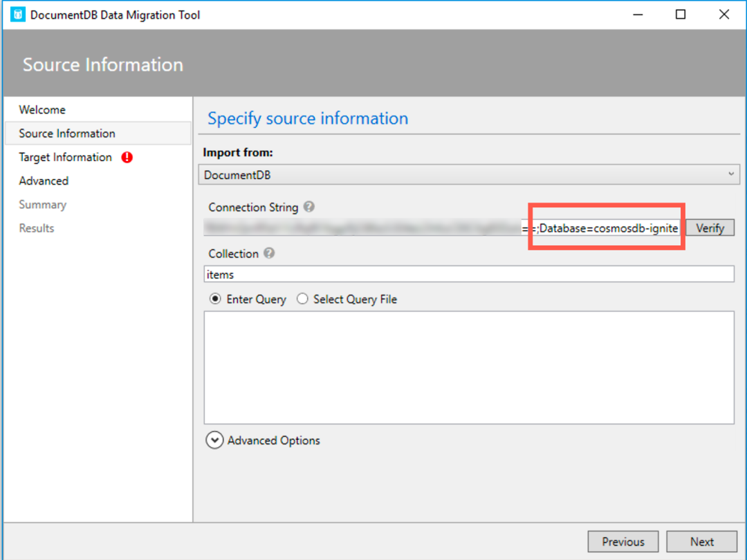Screen dimensions: 747x560
Task: Open the Connection String help icon
Action: pyautogui.click(x=308, y=207)
